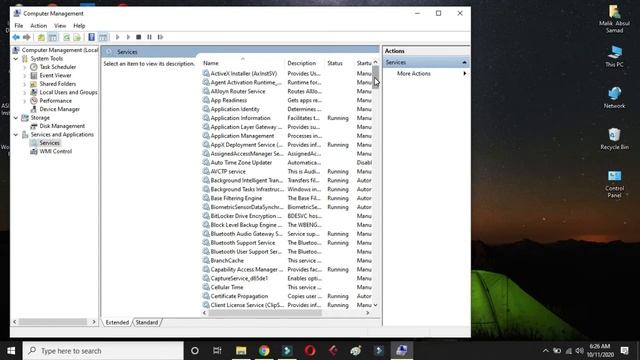Click the Pause Service icon
The image size is (640, 360).
click(149, 37)
